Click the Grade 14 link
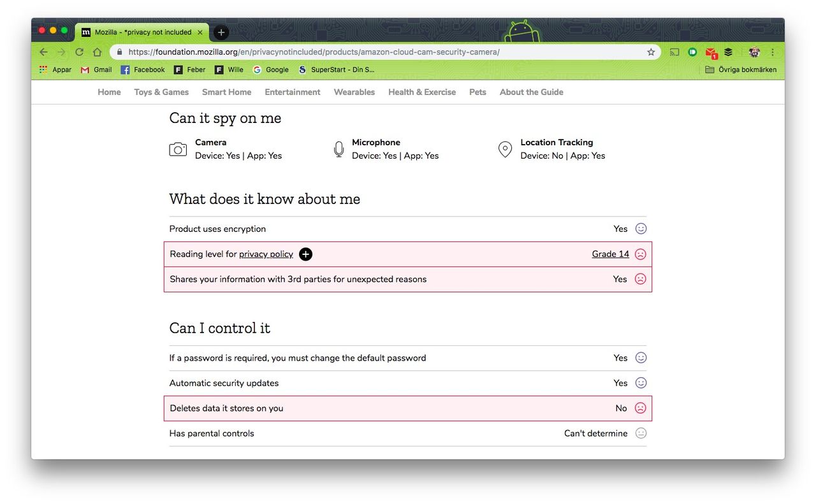The width and height of the screenshot is (816, 504). [x=610, y=254]
